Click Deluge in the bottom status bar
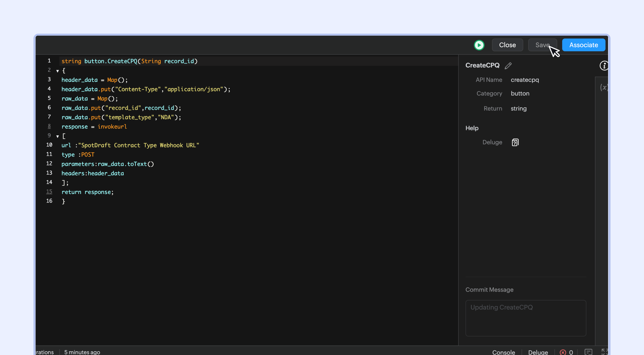 click(x=538, y=352)
